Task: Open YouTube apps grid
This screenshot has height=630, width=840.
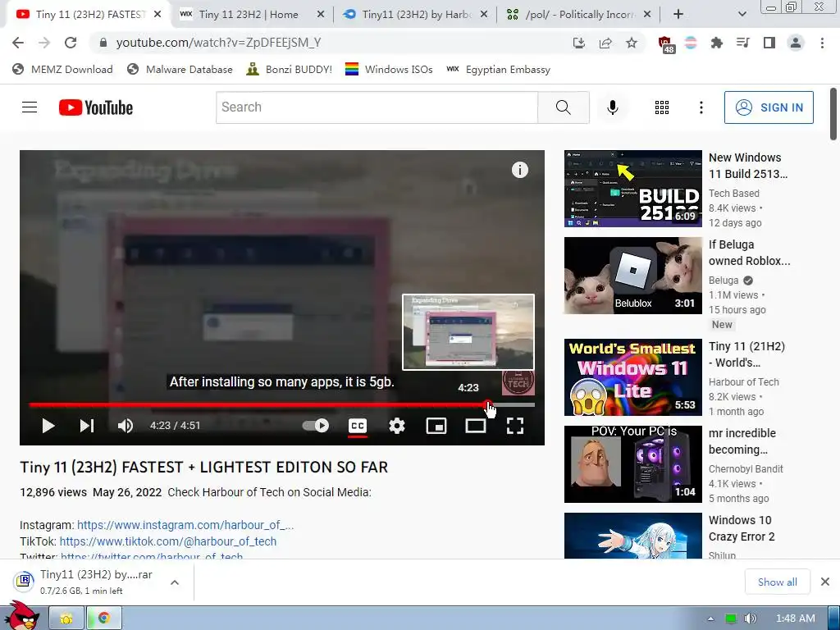Action: (662, 107)
